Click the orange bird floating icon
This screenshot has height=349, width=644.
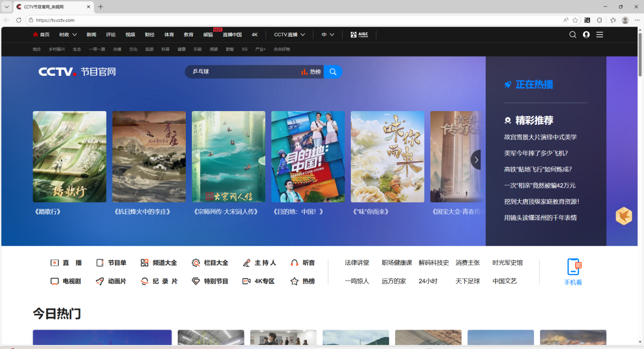point(624,216)
